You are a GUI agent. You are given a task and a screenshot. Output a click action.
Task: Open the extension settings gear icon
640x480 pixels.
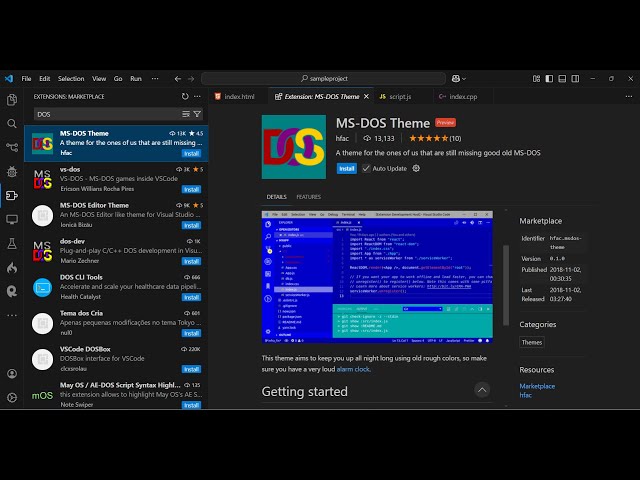(416, 168)
